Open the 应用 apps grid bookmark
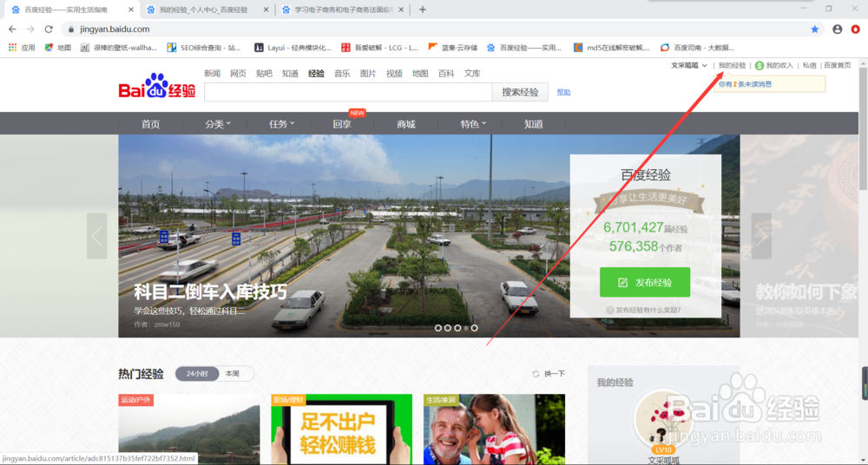Image resolution: width=868 pixels, height=465 pixels. pos(22,48)
